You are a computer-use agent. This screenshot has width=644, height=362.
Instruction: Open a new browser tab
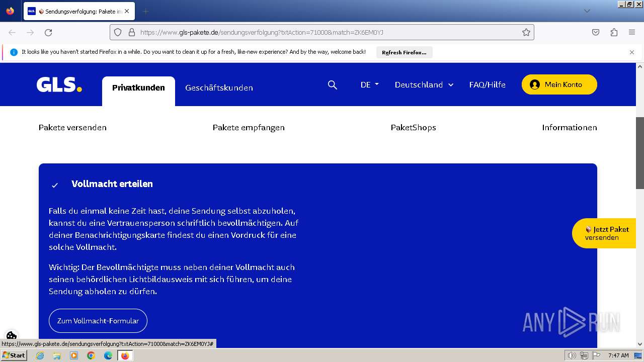coord(145,11)
